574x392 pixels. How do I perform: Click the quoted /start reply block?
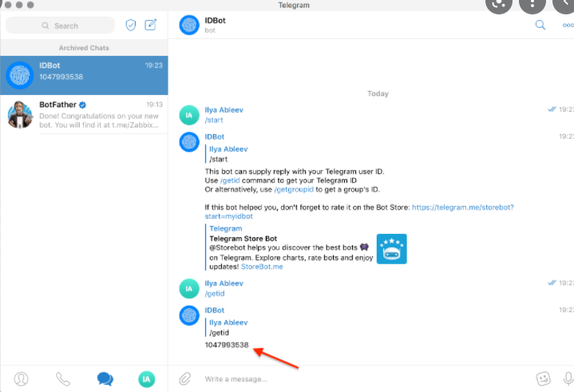click(x=227, y=154)
